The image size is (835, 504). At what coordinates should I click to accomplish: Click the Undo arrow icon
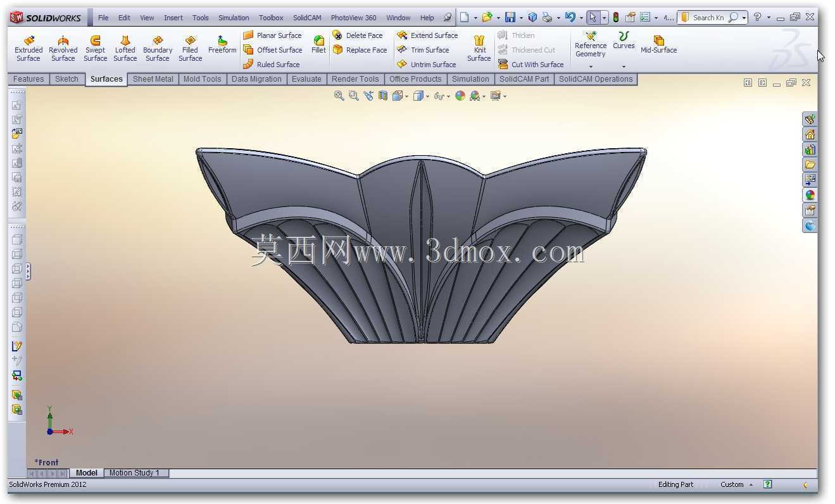click(570, 18)
